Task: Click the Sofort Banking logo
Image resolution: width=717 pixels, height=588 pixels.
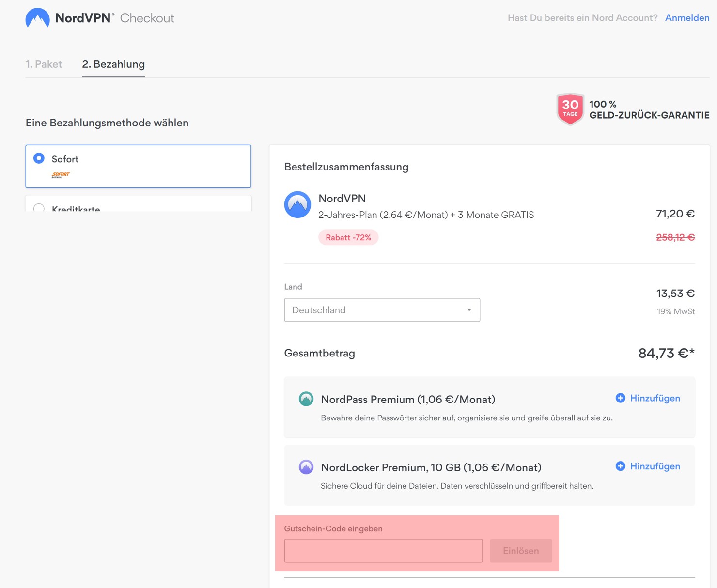Action: click(61, 175)
